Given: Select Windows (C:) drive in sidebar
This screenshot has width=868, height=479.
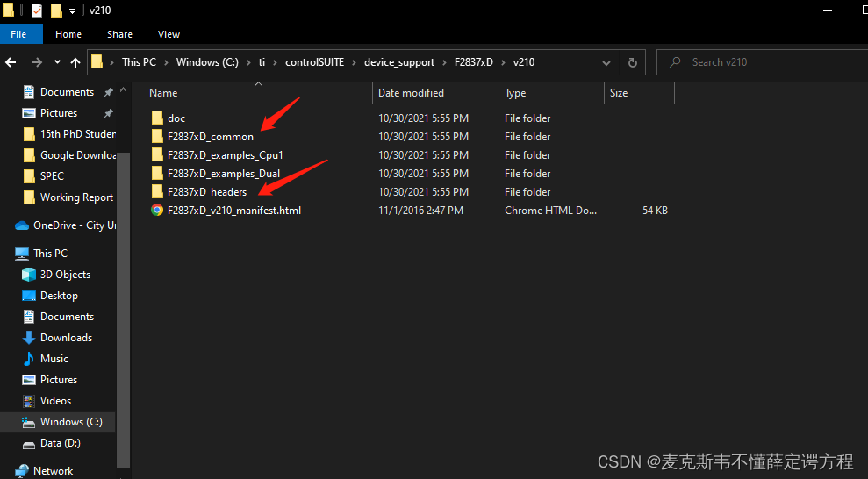Looking at the screenshot, I should (x=71, y=421).
